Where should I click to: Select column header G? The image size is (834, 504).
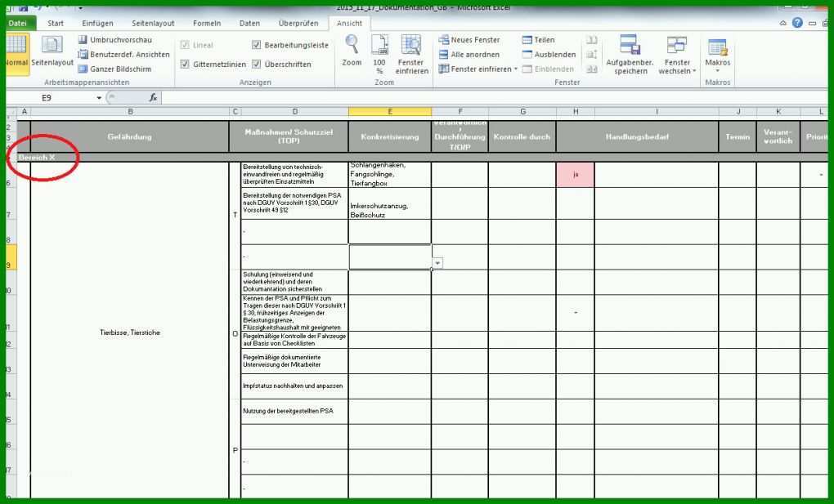click(522, 112)
